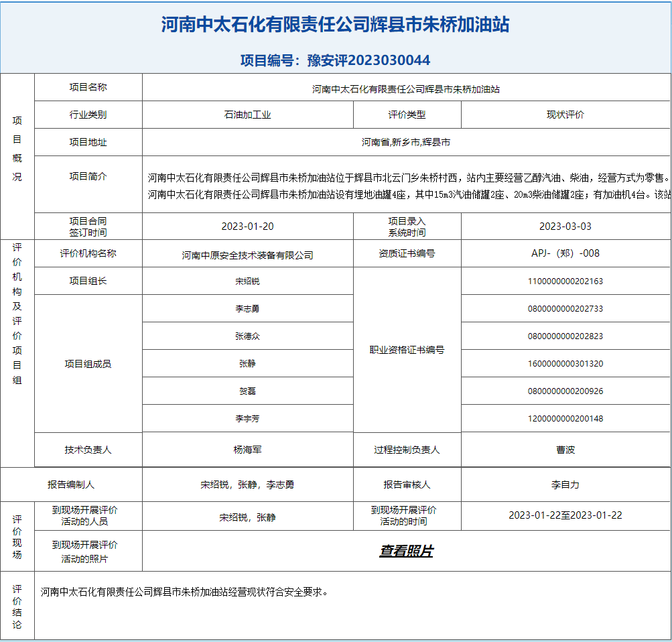Viewport: 672px width, 642px height.
Task: Click the 项目简介 label
Action: (x=88, y=176)
